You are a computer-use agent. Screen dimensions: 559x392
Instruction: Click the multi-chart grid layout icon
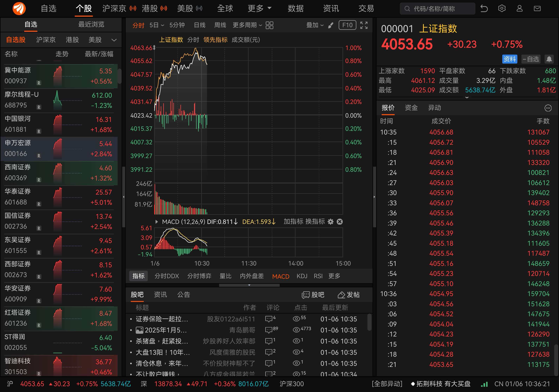click(x=269, y=25)
